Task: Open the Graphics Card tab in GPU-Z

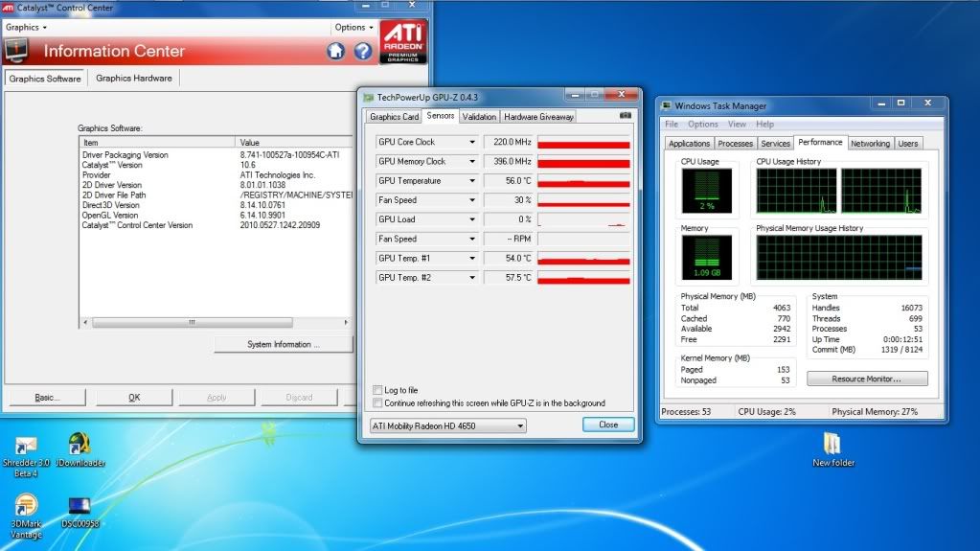Action: pyautogui.click(x=394, y=117)
